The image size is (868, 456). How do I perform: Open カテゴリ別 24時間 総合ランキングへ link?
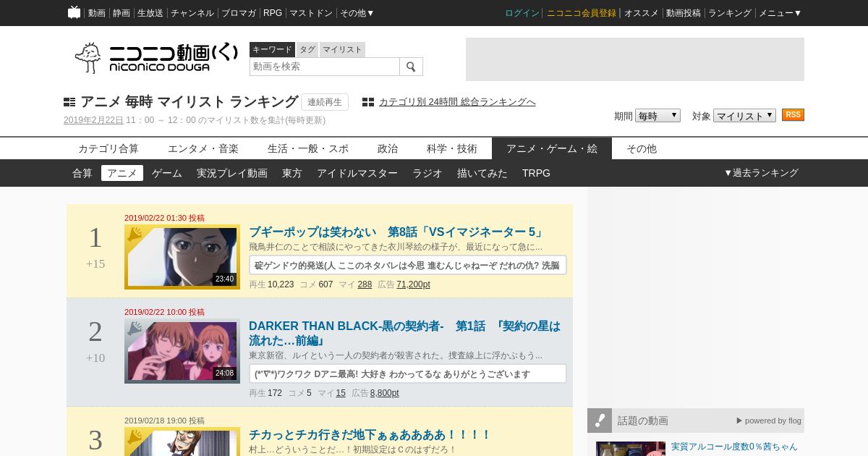click(x=457, y=102)
